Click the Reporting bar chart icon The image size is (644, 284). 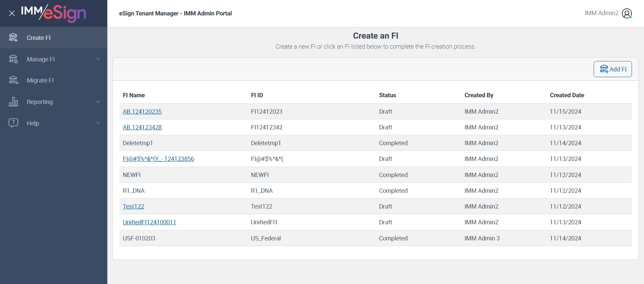[13, 102]
